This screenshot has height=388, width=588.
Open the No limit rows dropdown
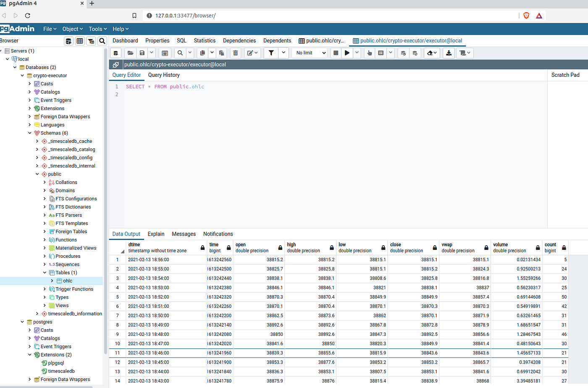pos(310,53)
